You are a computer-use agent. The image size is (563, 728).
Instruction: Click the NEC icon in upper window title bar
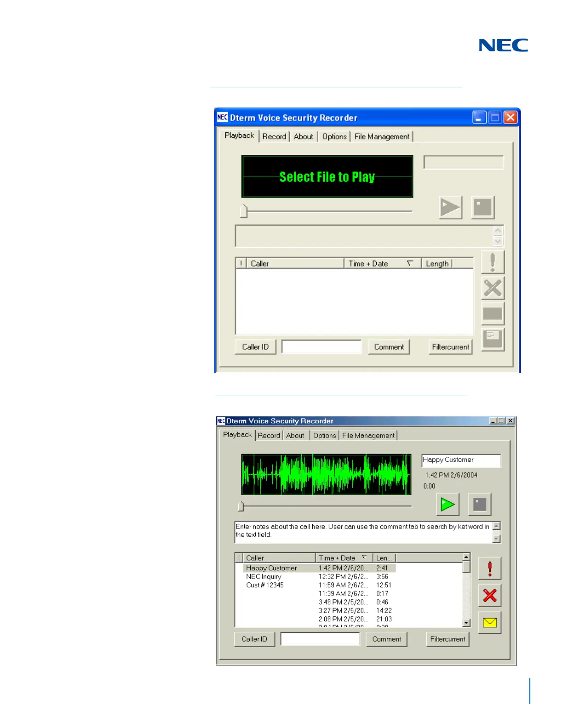click(223, 117)
